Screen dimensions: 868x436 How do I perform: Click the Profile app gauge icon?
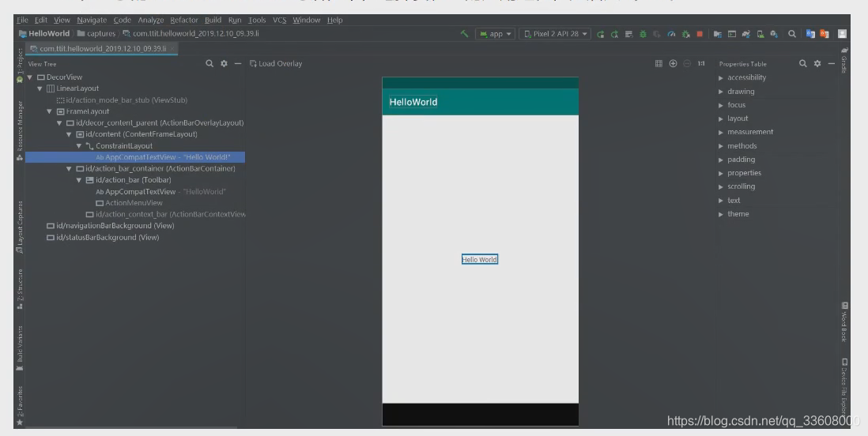click(x=671, y=34)
